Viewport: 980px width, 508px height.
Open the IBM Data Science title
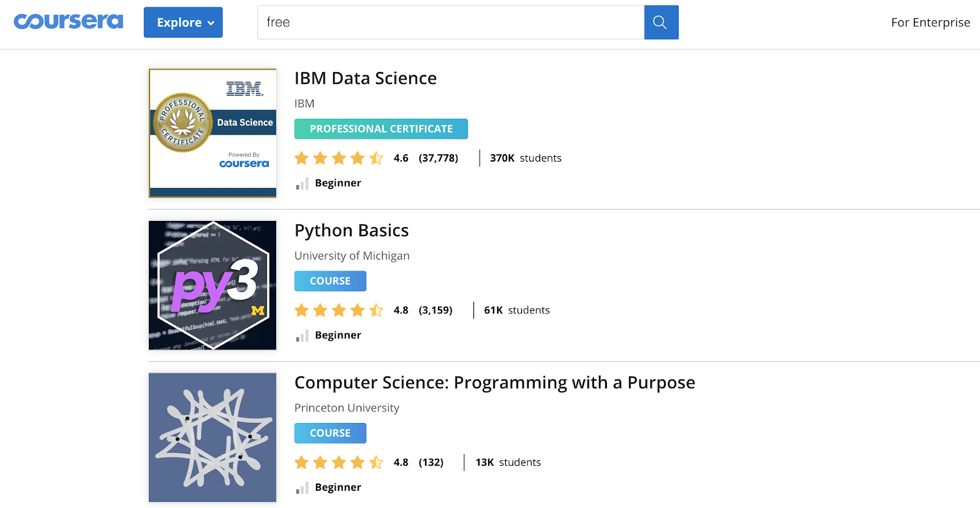click(x=366, y=78)
